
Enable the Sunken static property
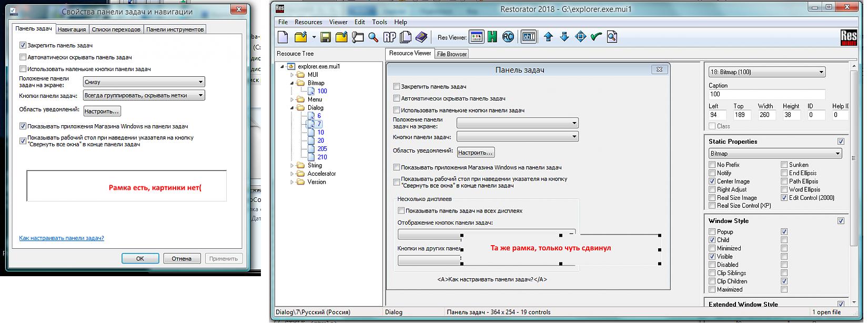784,165
